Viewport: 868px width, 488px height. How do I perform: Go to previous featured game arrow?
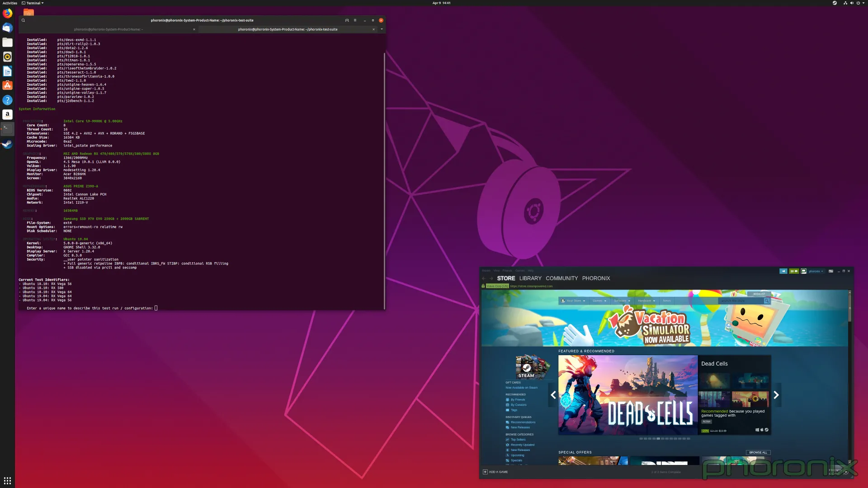pyautogui.click(x=553, y=395)
